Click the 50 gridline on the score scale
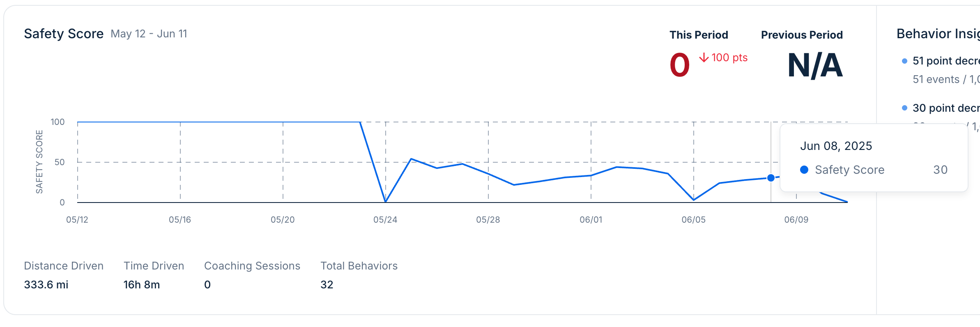This screenshot has height=327, width=980. pos(60,162)
